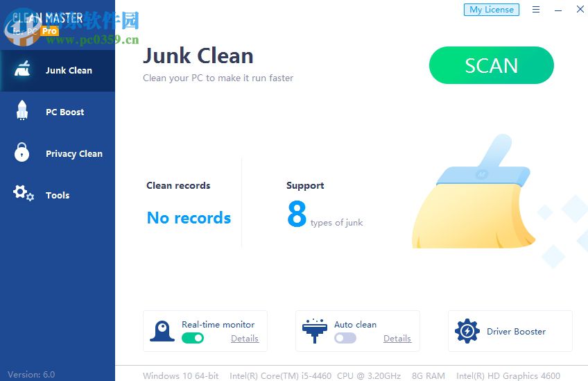This screenshot has width=588, height=381.
Task: Open My License button
Action: pyautogui.click(x=492, y=10)
